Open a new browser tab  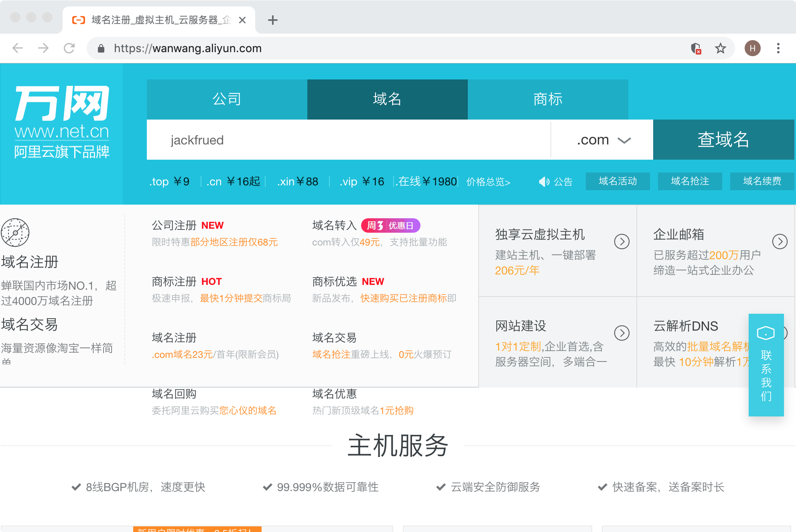[x=273, y=20]
